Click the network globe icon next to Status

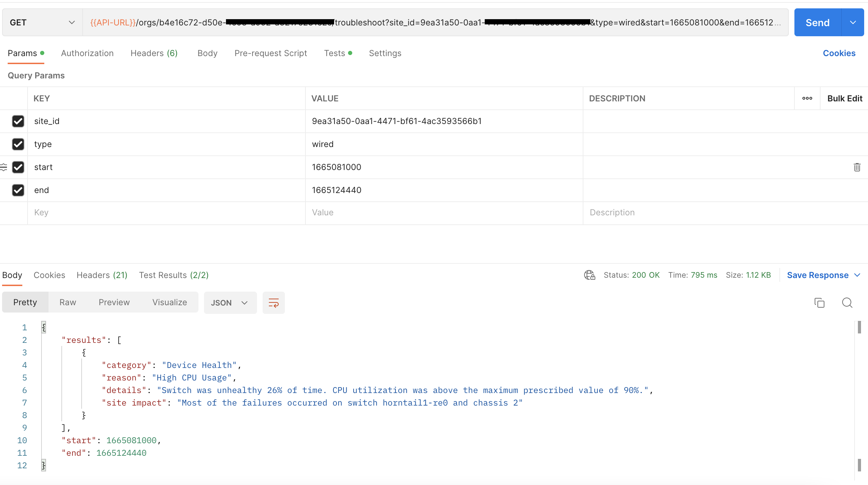coord(589,275)
